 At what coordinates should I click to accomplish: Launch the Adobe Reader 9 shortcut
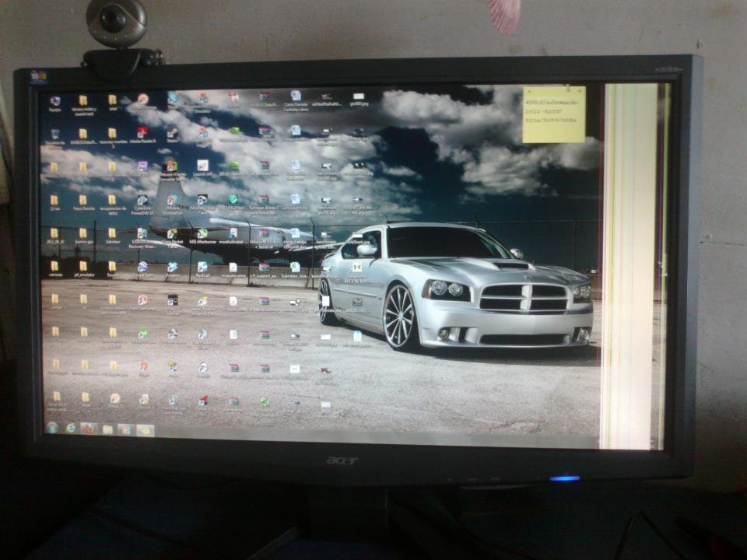click(142, 135)
